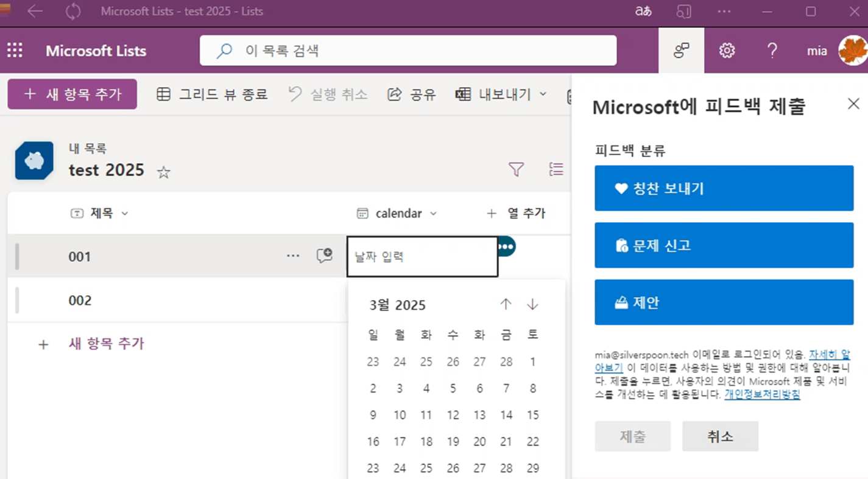Click the Microsoft Lists app title
This screenshot has width=868, height=479.
(96, 51)
